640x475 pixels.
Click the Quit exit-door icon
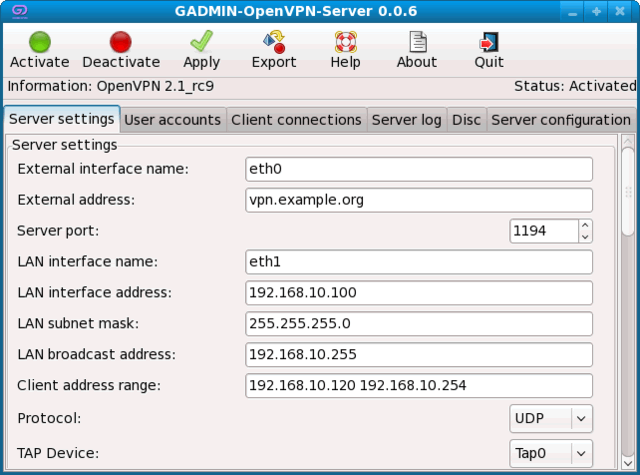[x=489, y=42]
